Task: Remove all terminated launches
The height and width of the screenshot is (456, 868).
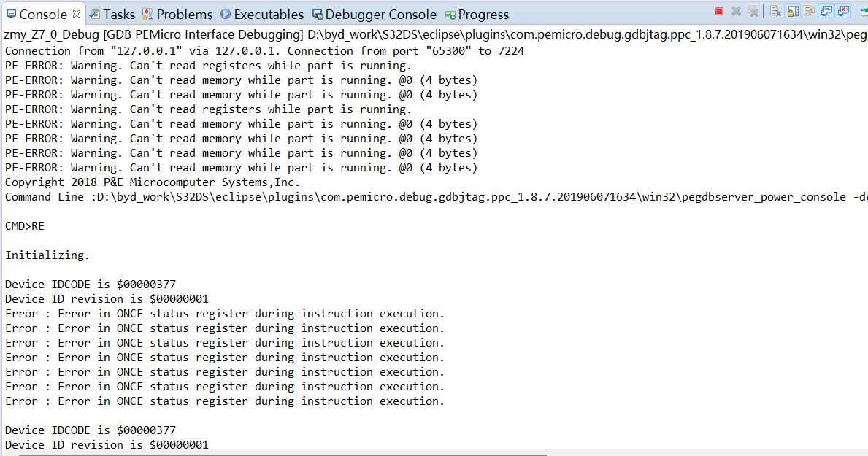Action: coord(751,11)
